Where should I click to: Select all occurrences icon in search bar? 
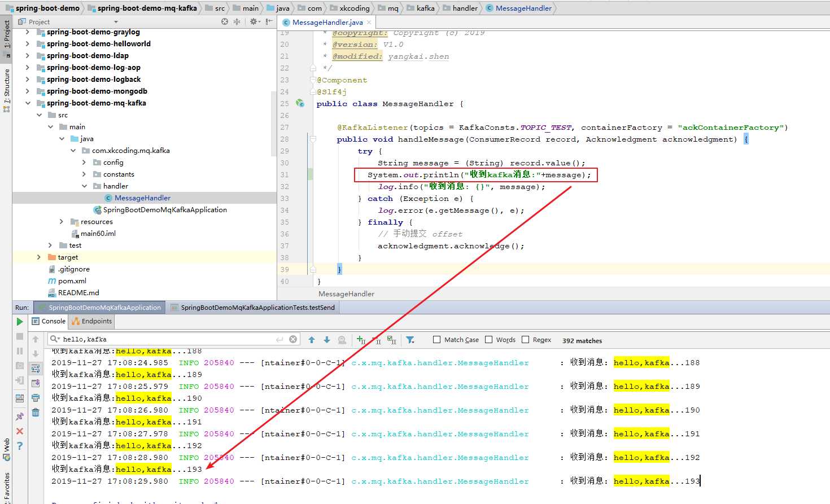[x=392, y=340]
